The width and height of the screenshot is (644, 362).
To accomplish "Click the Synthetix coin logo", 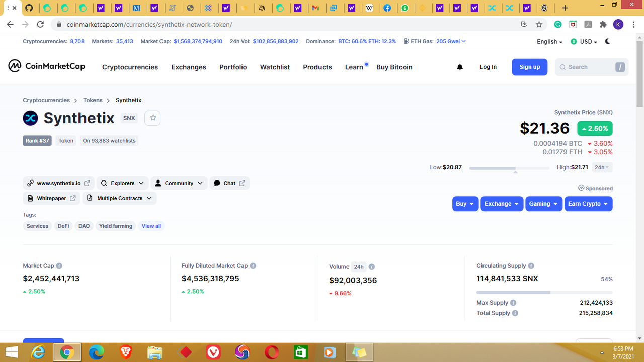I will tap(31, 118).
